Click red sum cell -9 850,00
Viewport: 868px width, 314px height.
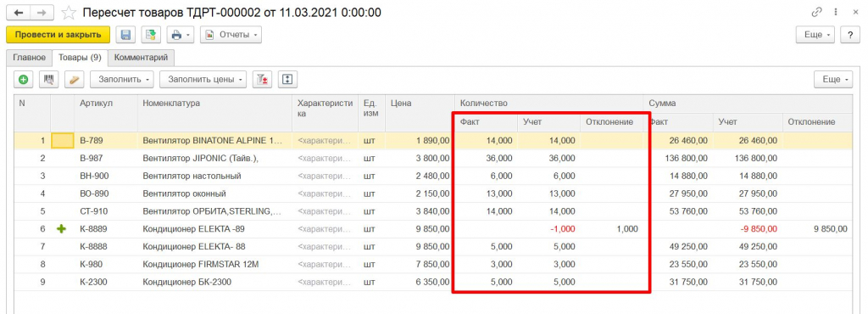(748, 229)
